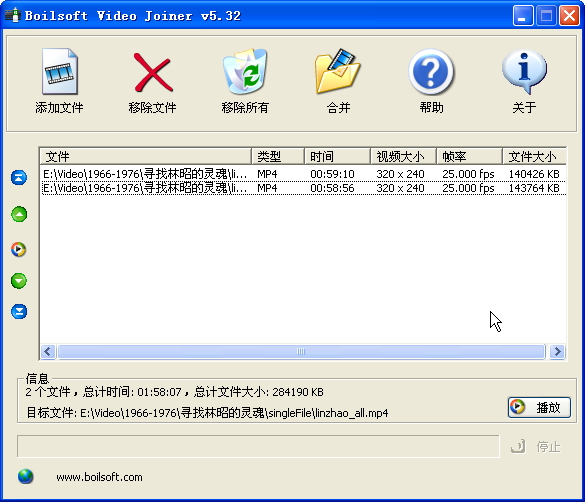This screenshot has height=502, width=585.
Task: Click the disabled 停止 stop button
Action: (536, 446)
